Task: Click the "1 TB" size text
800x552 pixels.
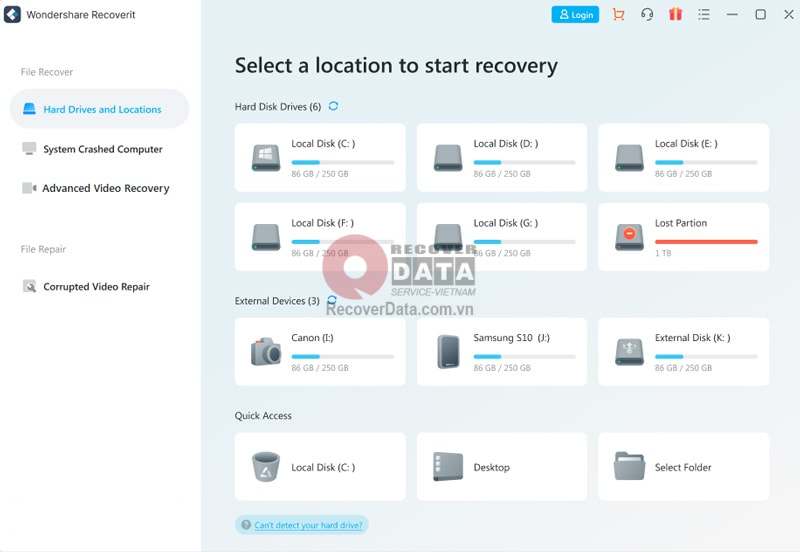Action: tap(663, 253)
